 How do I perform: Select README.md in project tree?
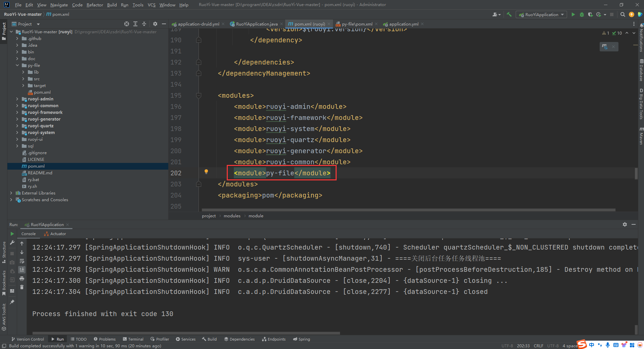40,173
